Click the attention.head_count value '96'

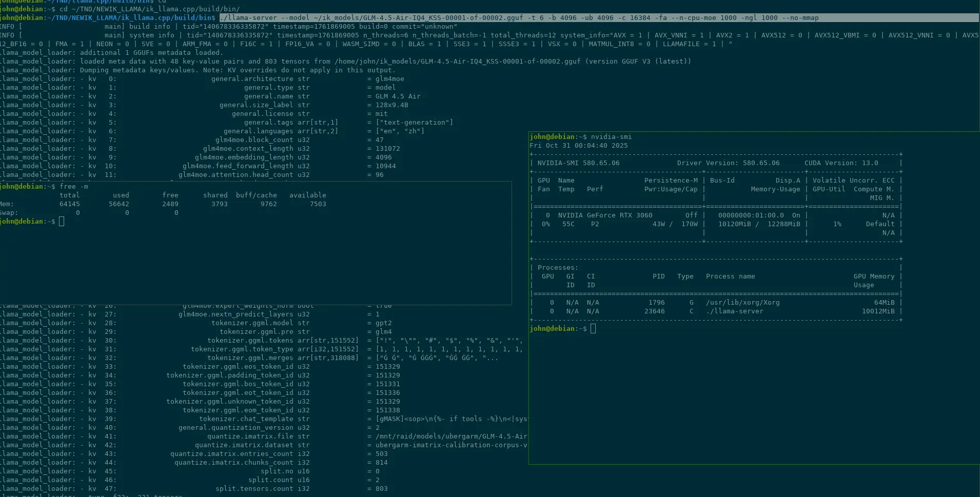(x=380, y=175)
